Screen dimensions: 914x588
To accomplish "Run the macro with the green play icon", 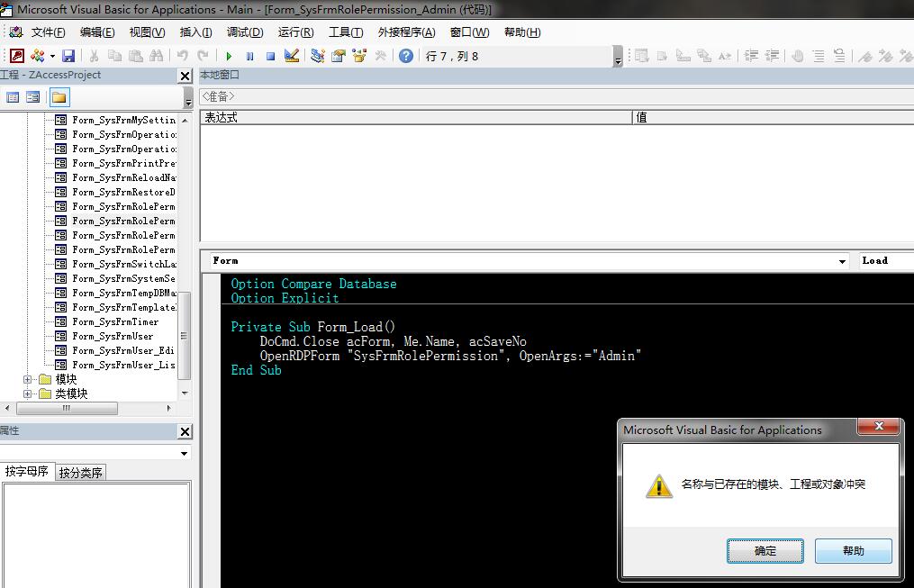I will (x=229, y=56).
